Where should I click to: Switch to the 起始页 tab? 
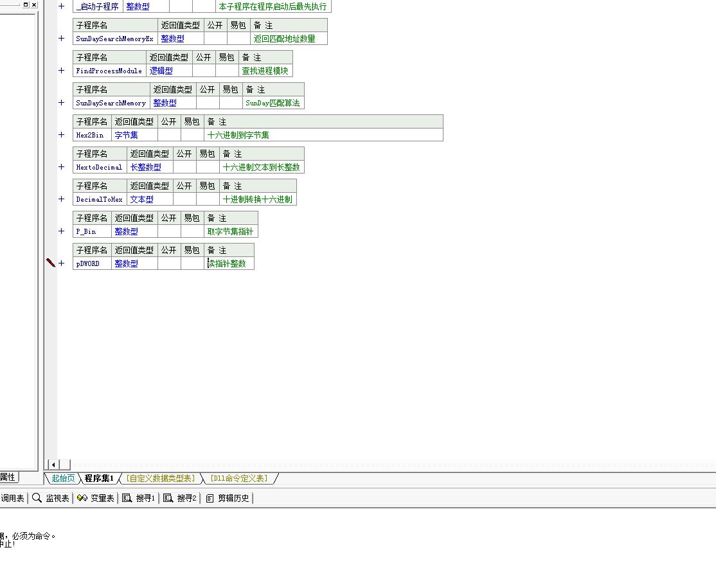click(63, 478)
